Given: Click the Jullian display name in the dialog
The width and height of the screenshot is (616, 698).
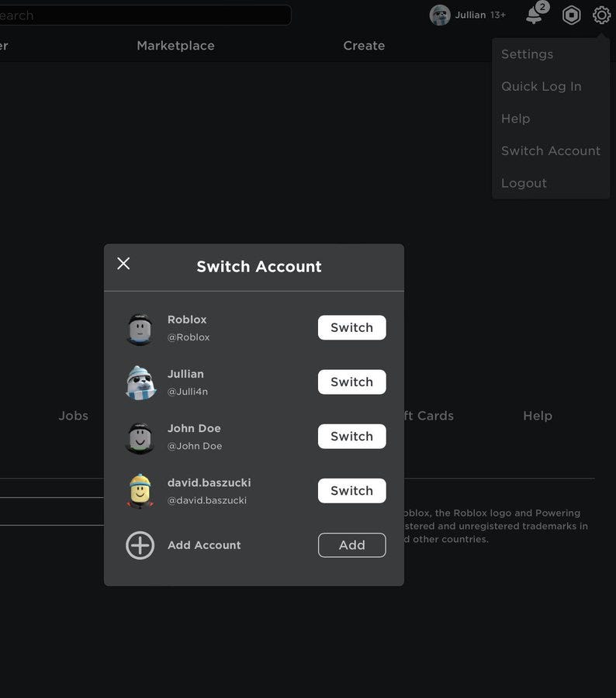Looking at the screenshot, I should coord(185,374).
